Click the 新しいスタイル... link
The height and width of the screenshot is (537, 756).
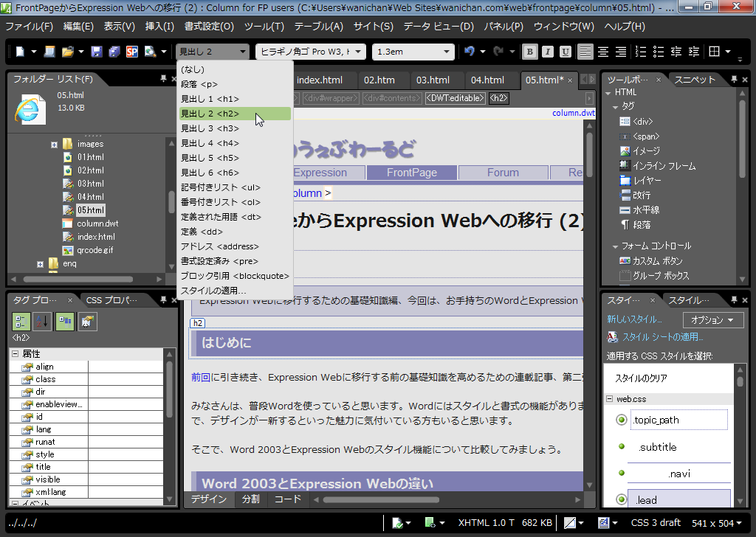point(634,319)
